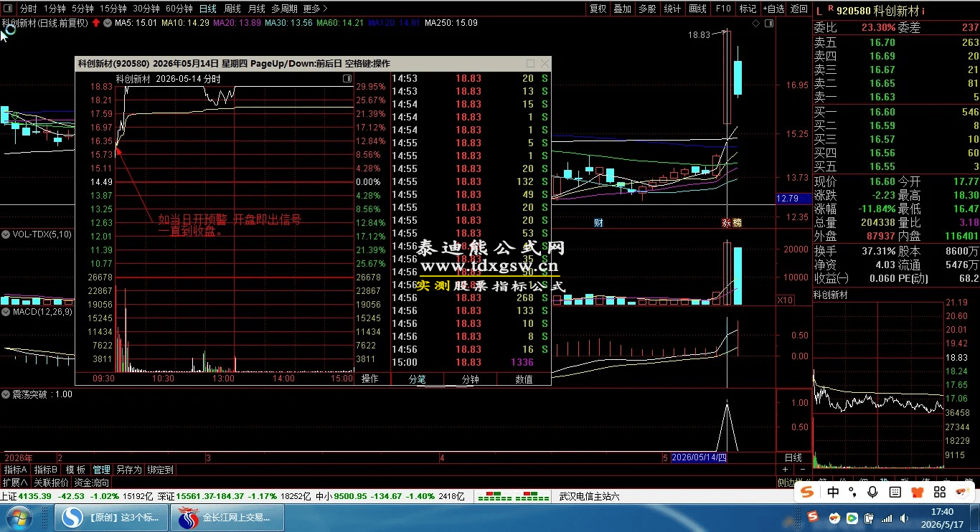Open 多股 multi-stock view
The height and width of the screenshot is (532, 980).
point(647,9)
